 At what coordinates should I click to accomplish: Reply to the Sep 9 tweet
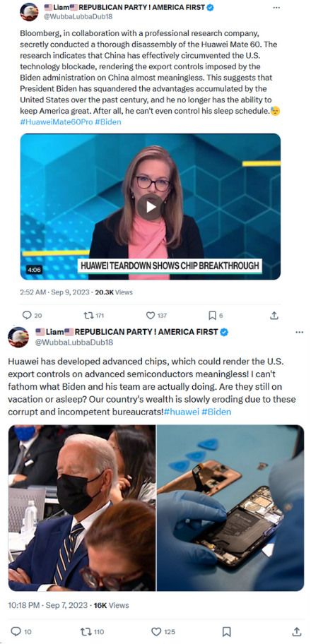27,315
